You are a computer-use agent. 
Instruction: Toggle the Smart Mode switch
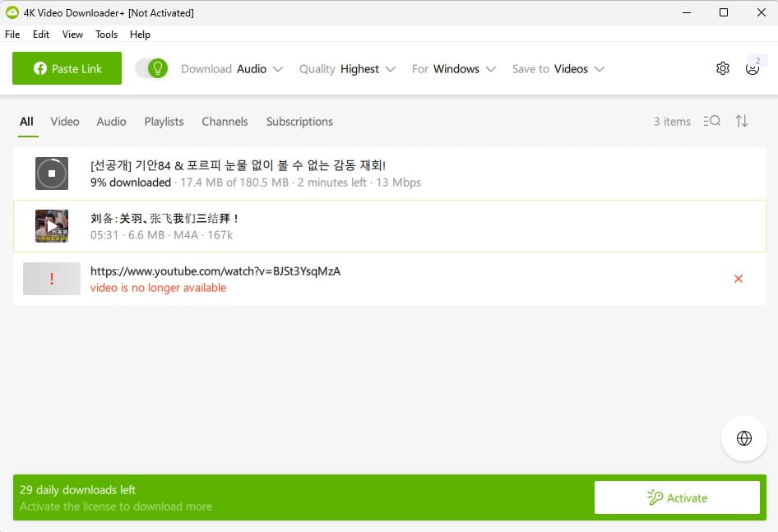coord(152,69)
